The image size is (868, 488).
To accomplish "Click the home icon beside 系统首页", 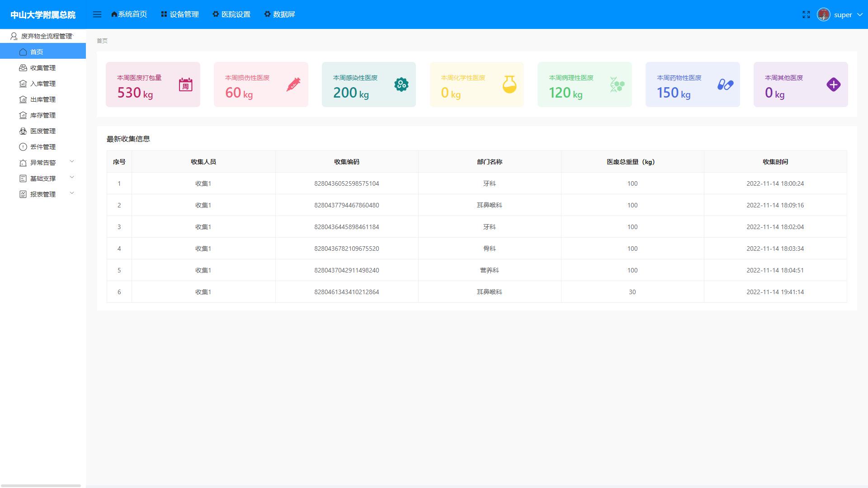I will (114, 14).
